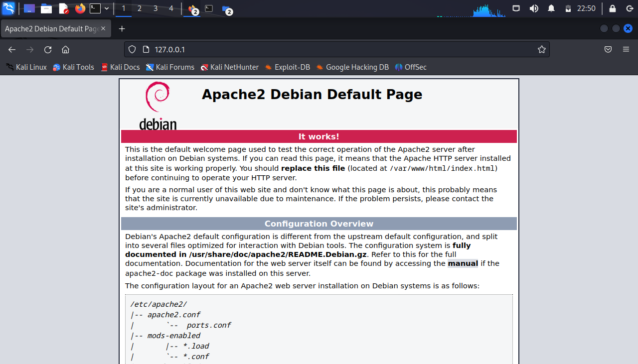Select the file manager taskbar window group
The height and width of the screenshot is (364, 638).
click(227, 8)
